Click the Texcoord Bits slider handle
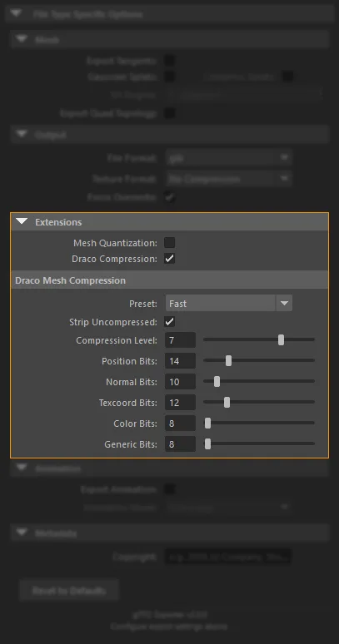Viewport: 339px width, 644px height. (227, 402)
